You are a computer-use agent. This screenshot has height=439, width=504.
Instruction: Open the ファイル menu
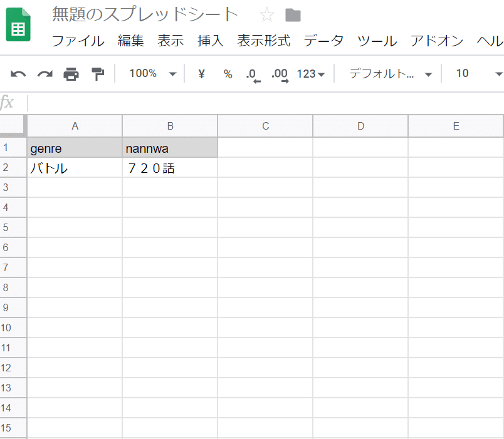(78, 41)
